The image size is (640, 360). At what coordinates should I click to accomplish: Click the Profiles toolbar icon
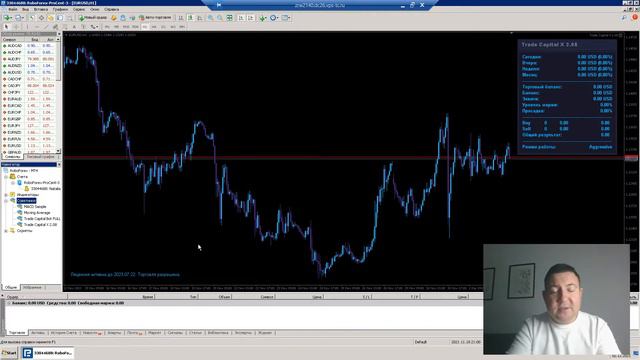point(19,18)
